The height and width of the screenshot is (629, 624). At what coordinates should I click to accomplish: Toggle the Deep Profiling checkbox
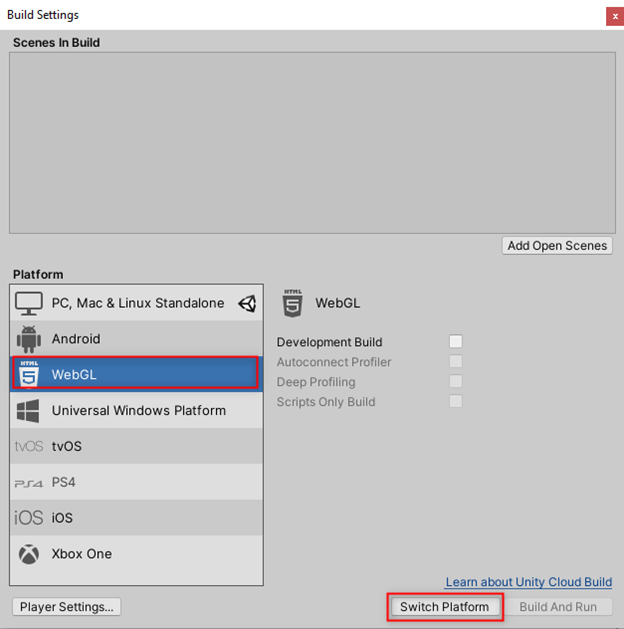[x=456, y=382]
